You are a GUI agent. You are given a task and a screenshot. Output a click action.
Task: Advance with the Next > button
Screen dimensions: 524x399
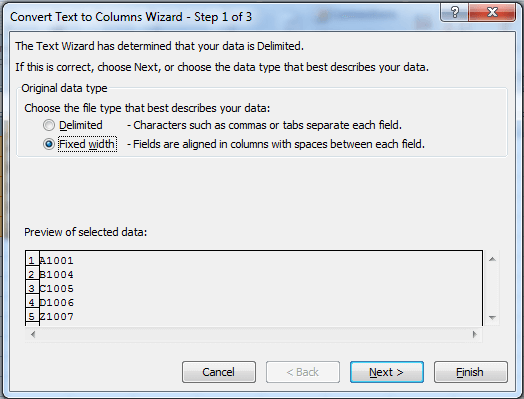[x=387, y=372]
